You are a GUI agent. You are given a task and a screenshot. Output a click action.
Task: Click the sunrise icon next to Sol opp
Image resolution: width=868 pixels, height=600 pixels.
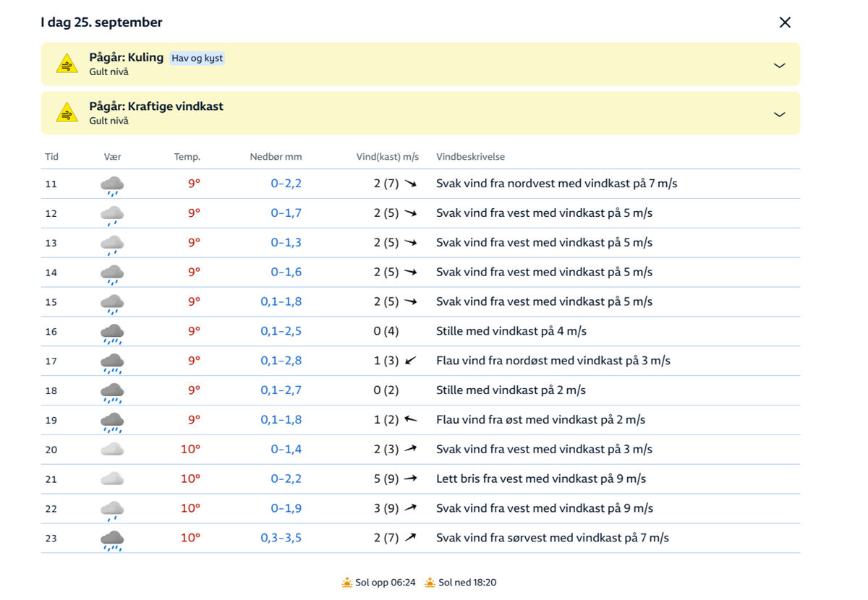pos(347,583)
